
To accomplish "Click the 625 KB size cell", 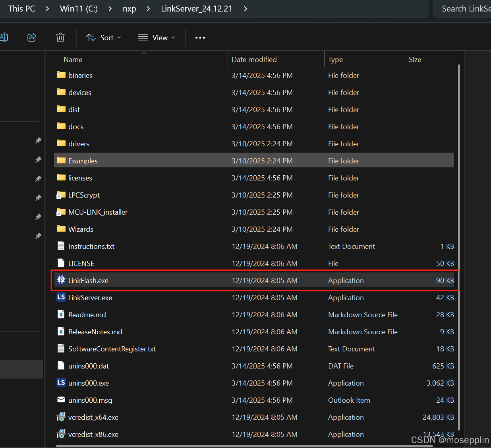I will [443, 366].
